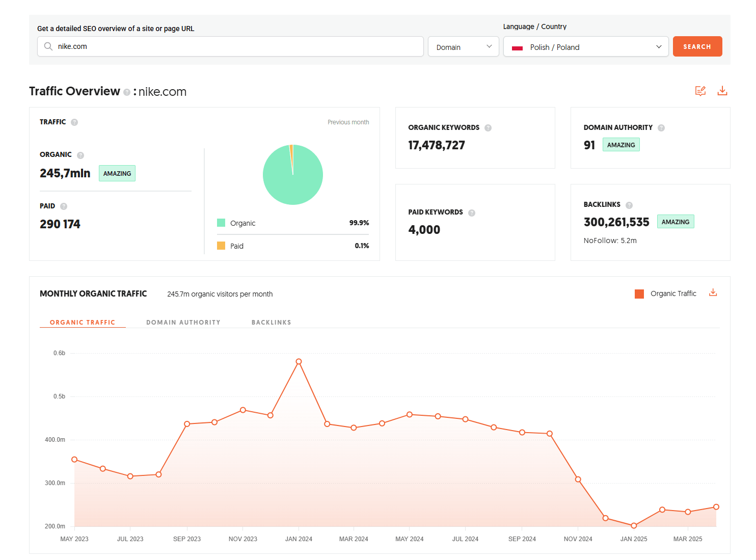This screenshot has height=560, width=756.
Task: Click help icon beside DOMAIN AUTHORITY card
Action: point(661,128)
